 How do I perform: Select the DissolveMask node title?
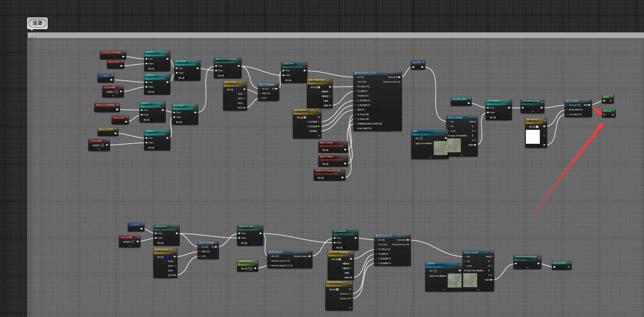pyautogui.click(x=560, y=263)
